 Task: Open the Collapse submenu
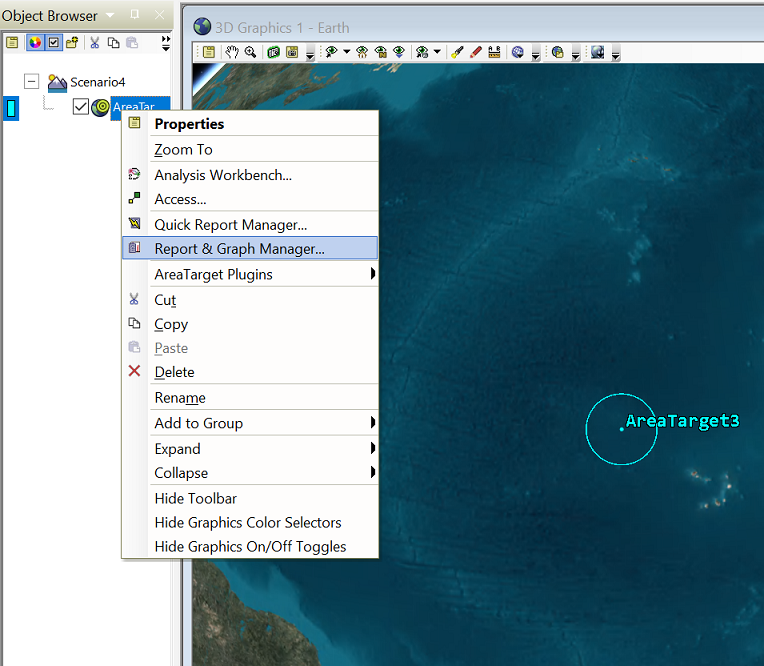(x=250, y=473)
